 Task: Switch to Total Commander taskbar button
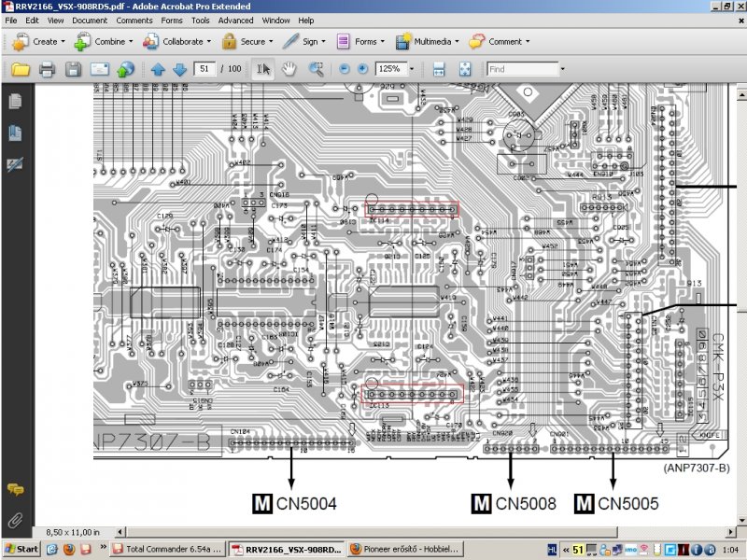point(167,549)
